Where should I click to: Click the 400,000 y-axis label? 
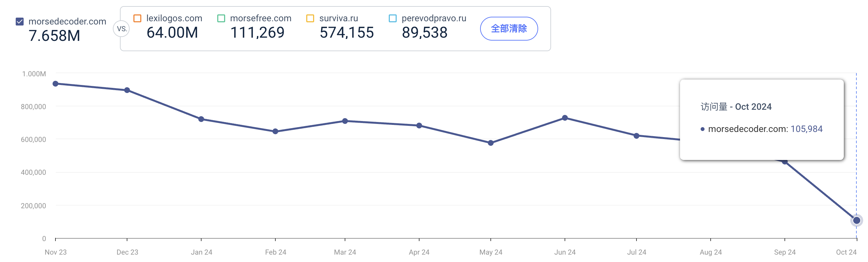[x=33, y=173]
